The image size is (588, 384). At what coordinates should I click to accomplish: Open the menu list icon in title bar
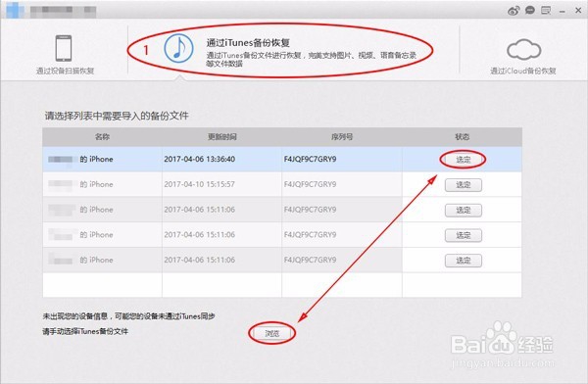[546, 11]
